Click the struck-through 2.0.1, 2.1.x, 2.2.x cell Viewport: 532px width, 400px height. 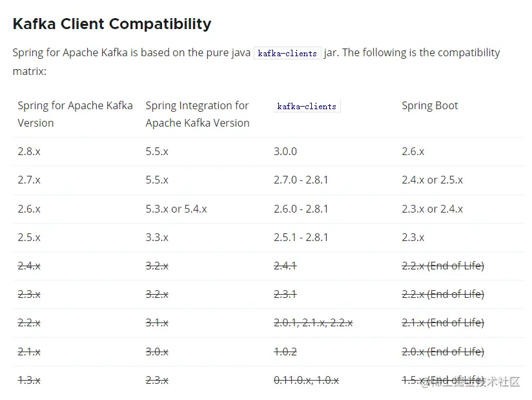click(313, 322)
